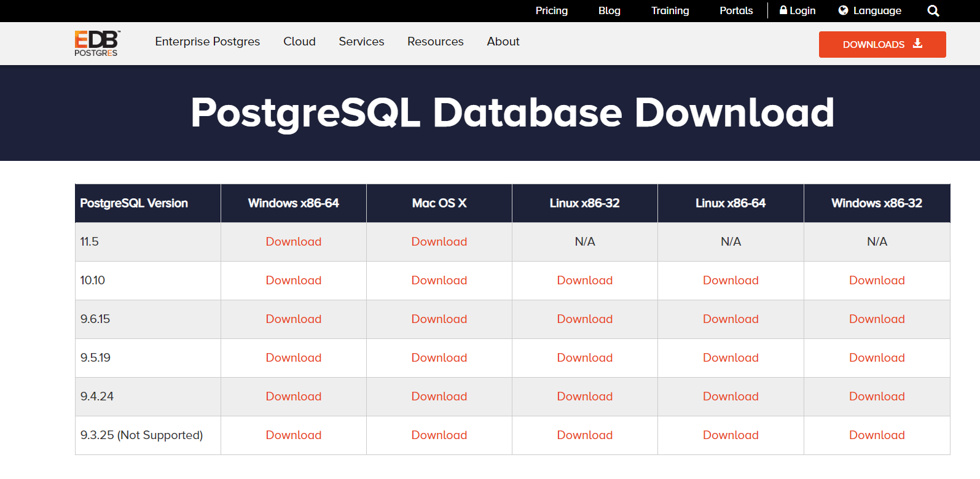Download version 9.5.19 for Linux x86-64
This screenshot has width=980, height=479.
point(731,358)
